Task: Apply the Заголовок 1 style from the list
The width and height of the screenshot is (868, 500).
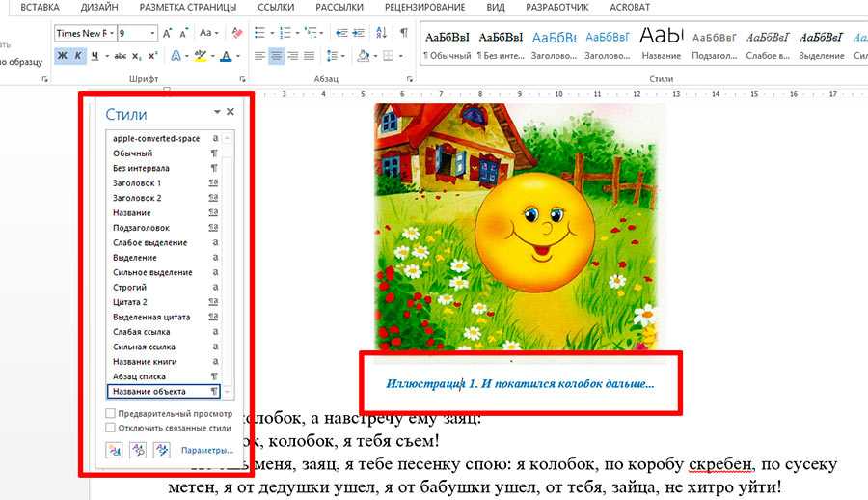Action: 137,182
